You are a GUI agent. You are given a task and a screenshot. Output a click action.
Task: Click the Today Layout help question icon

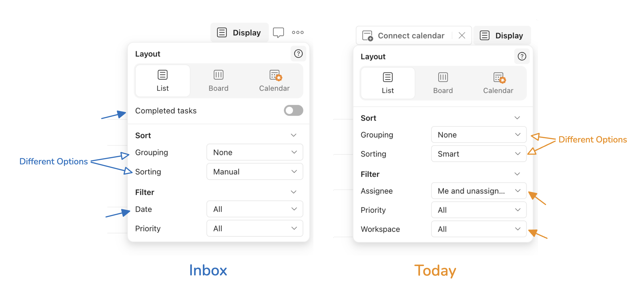522,56
